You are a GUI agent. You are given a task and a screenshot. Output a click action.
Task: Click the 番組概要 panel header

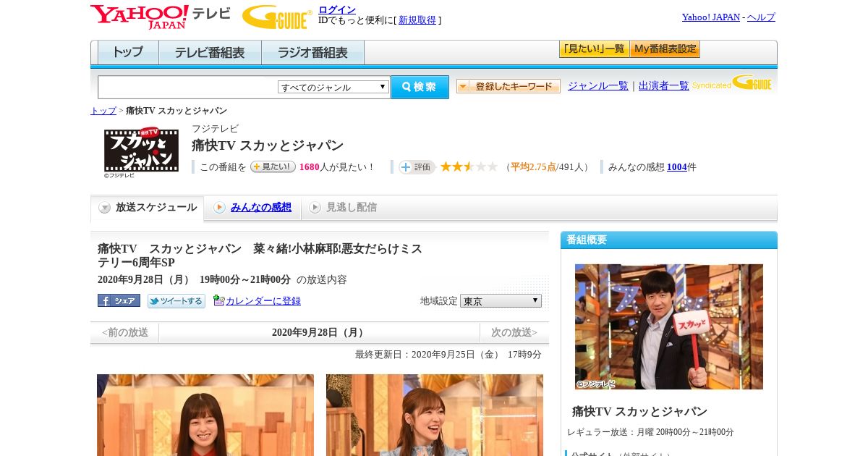(x=669, y=240)
